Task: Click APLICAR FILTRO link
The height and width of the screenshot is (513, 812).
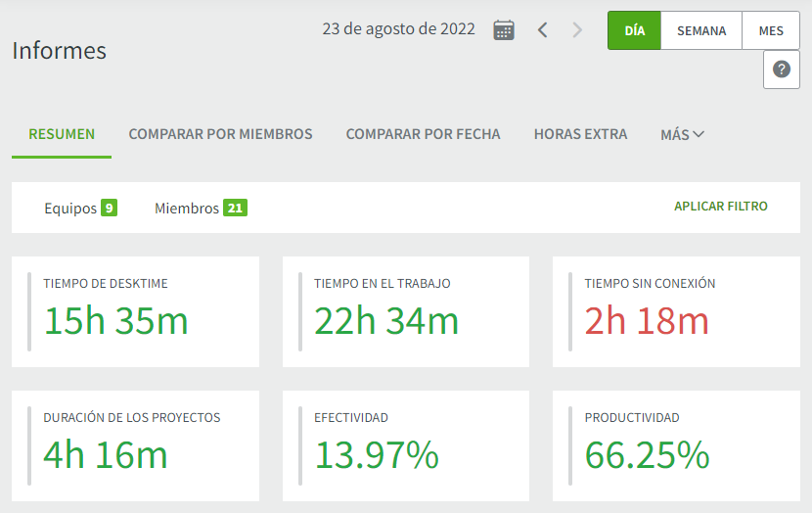Action: coord(721,207)
